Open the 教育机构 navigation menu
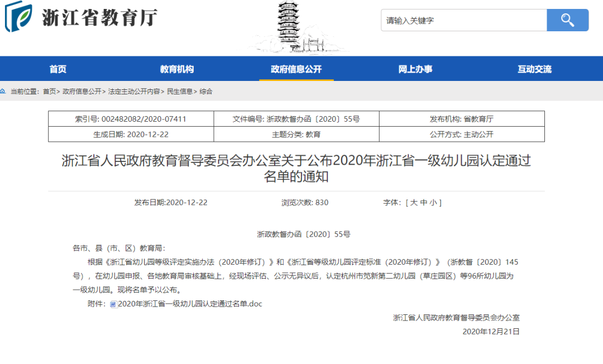The image size is (603, 364). click(178, 68)
